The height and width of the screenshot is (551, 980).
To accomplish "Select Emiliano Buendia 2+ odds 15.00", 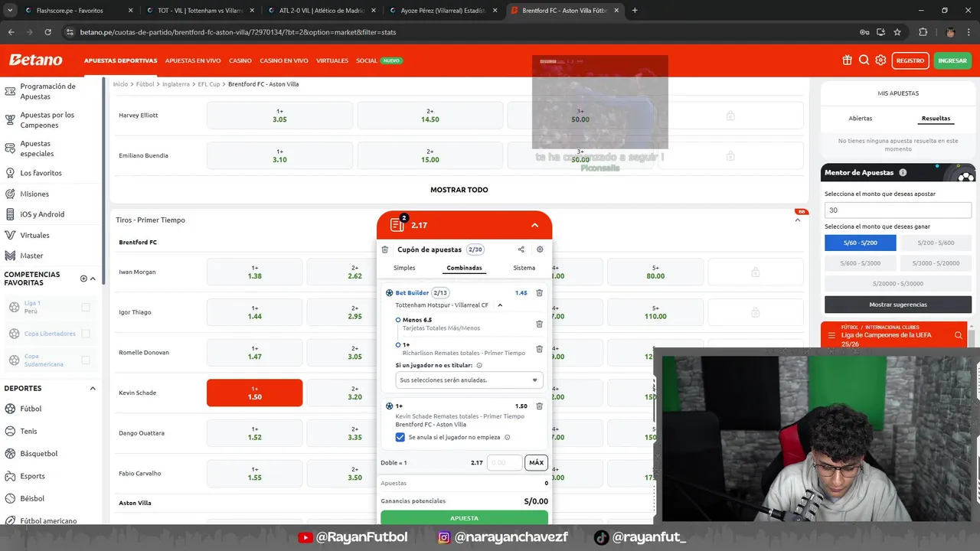I will pyautogui.click(x=430, y=155).
